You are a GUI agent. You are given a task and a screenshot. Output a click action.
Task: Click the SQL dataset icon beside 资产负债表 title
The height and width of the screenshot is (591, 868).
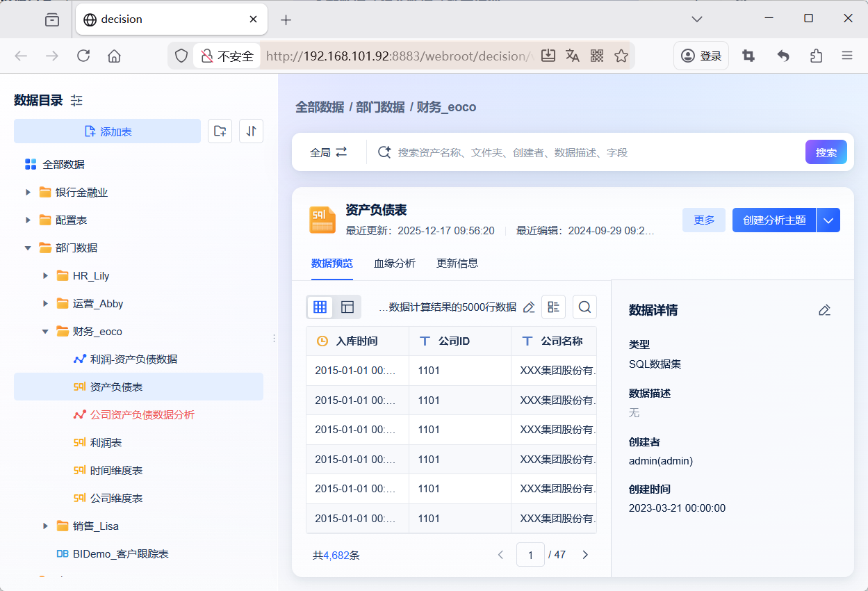(322, 220)
